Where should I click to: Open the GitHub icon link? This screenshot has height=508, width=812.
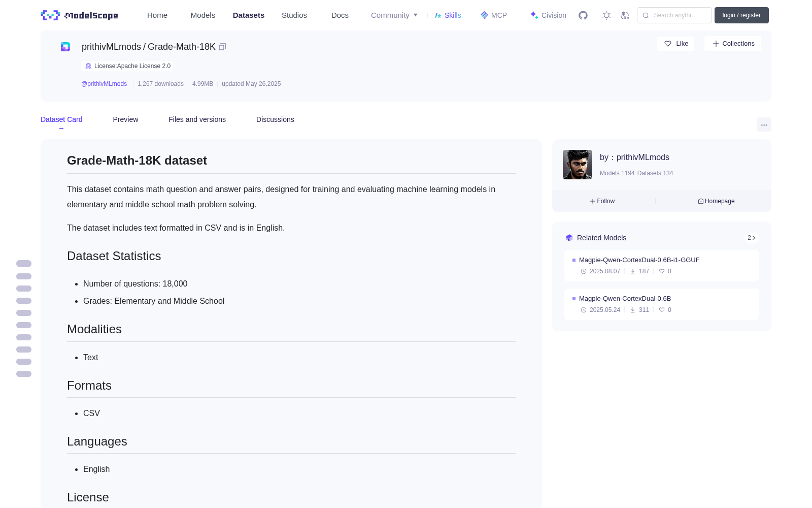tap(583, 15)
